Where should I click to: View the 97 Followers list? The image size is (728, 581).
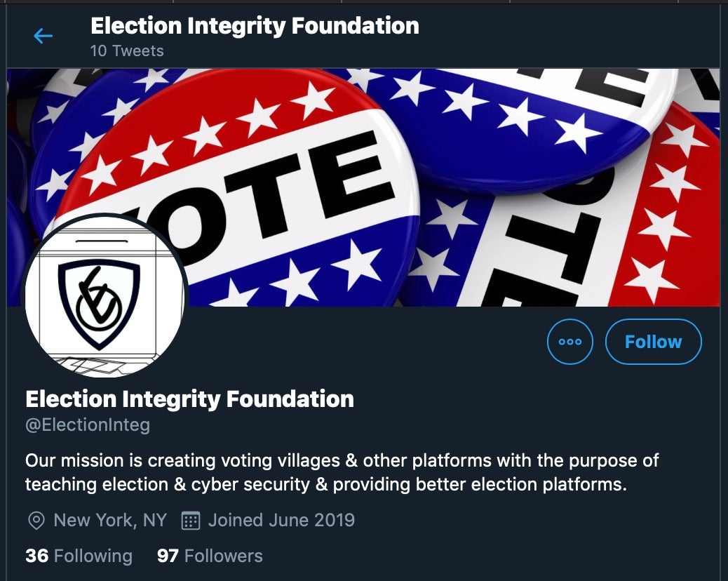point(210,556)
